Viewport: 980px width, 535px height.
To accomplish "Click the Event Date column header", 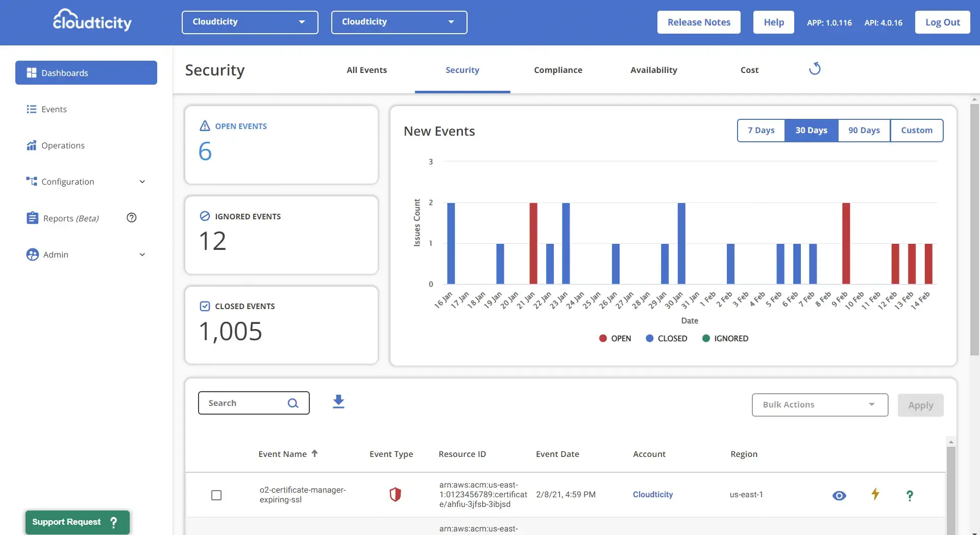I will 557,454.
